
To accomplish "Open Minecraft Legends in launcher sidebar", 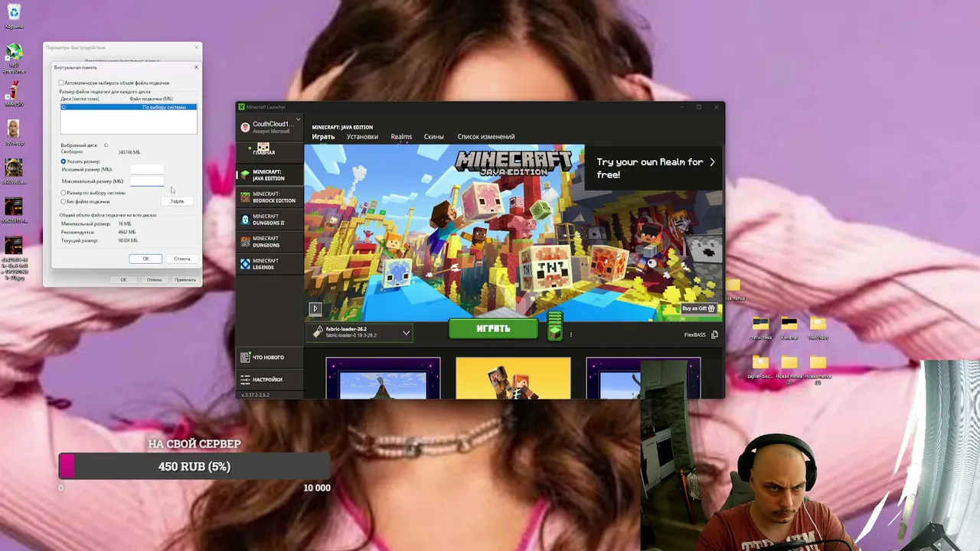I will (x=269, y=264).
